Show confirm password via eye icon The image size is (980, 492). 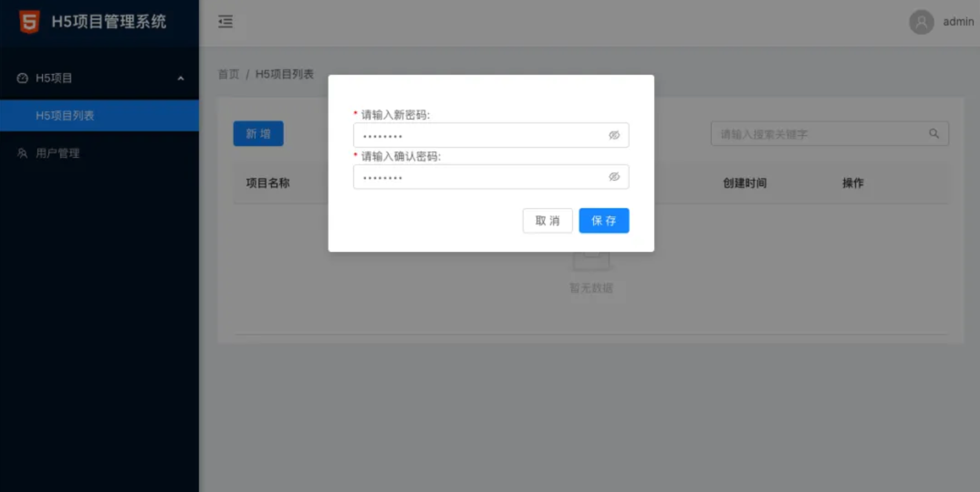coord(614,177)
